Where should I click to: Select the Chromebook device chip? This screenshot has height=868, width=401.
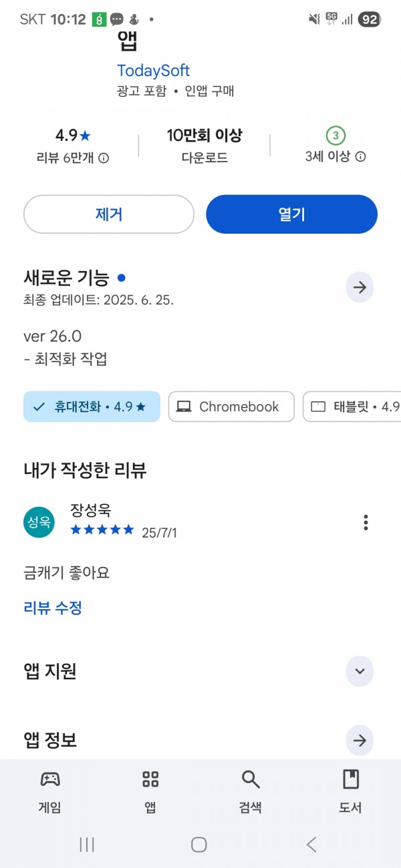coord(231,407)
